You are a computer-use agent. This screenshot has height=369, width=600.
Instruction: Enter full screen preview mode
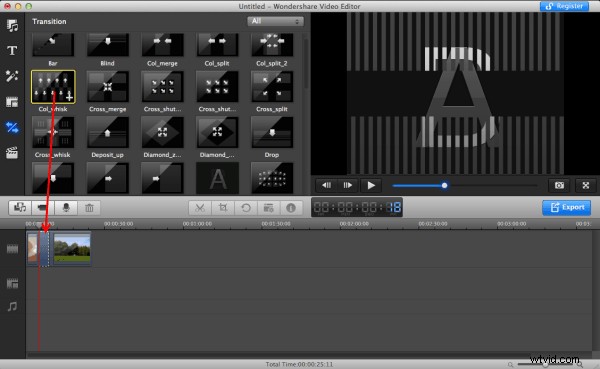[585, 185]
